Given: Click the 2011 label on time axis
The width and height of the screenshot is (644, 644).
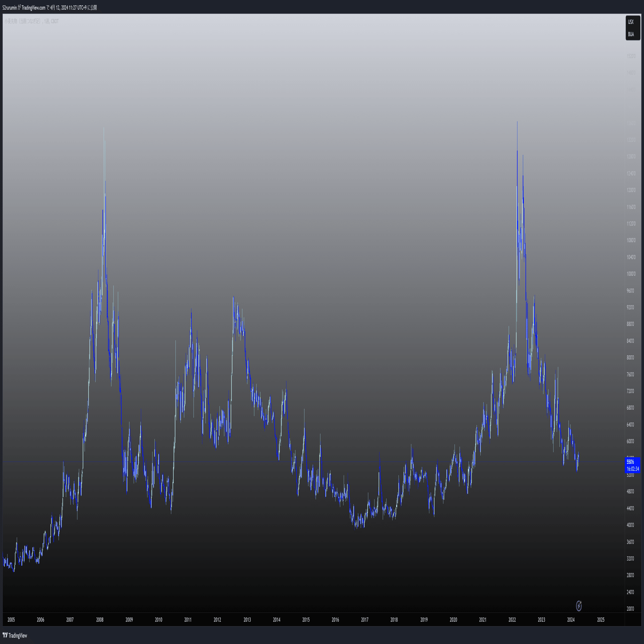Looking at the screenshot, I should click(188, 620).
